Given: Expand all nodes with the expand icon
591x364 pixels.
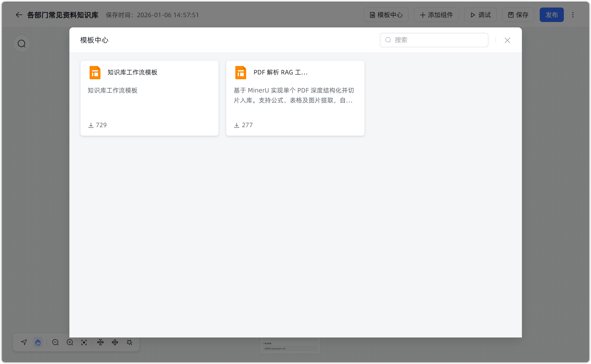Looking at the screenshot, I should [x=115, y=342].
